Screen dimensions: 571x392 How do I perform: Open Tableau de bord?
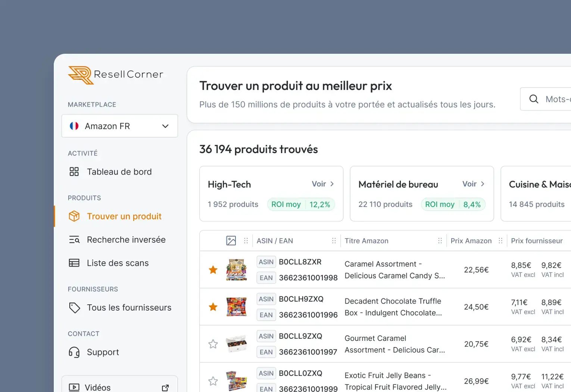point(119,172)
